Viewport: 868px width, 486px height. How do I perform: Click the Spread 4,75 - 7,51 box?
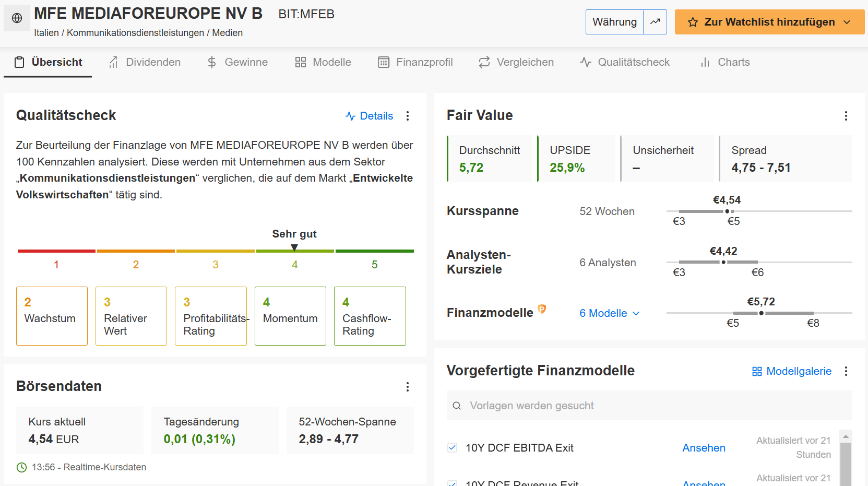(786, 159)
